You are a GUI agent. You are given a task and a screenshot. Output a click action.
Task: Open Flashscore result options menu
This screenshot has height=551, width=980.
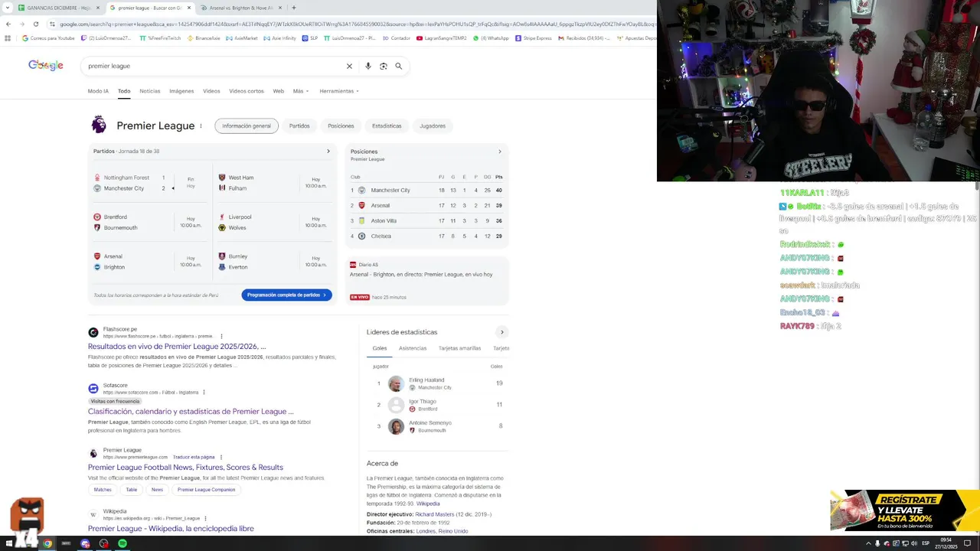tap(221, 336)
